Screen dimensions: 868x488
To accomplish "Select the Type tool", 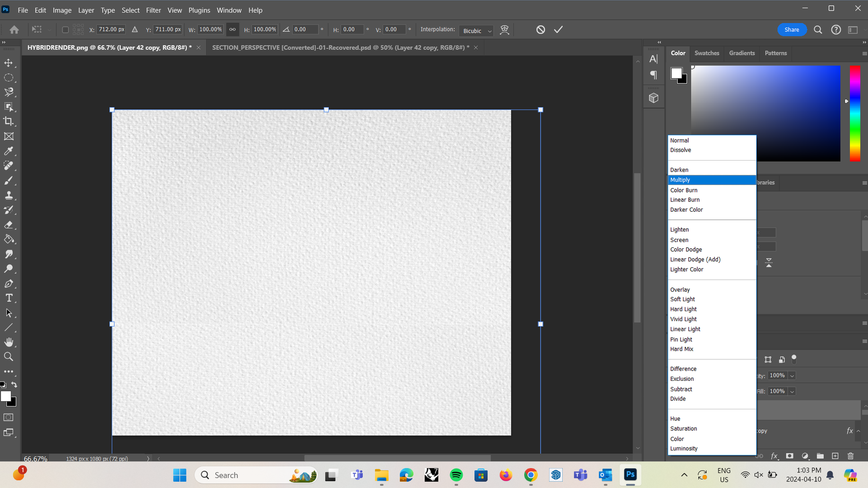I will (9, 298).
